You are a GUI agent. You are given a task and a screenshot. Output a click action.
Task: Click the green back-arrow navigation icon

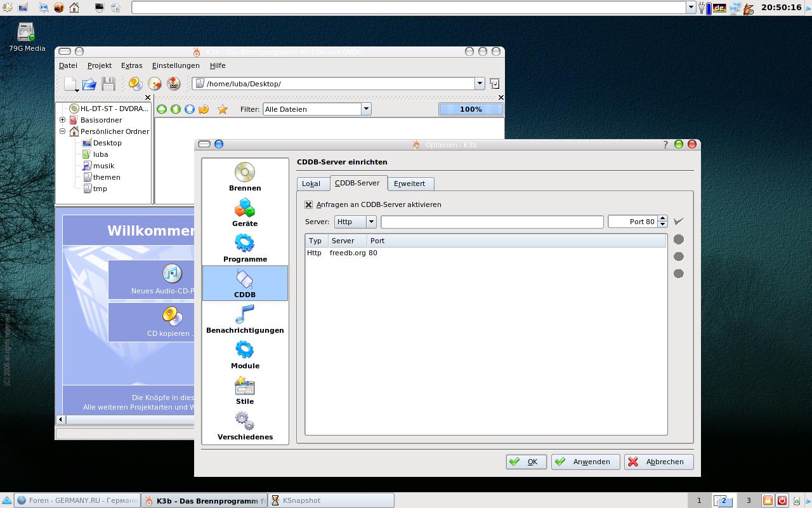[176, 109]
